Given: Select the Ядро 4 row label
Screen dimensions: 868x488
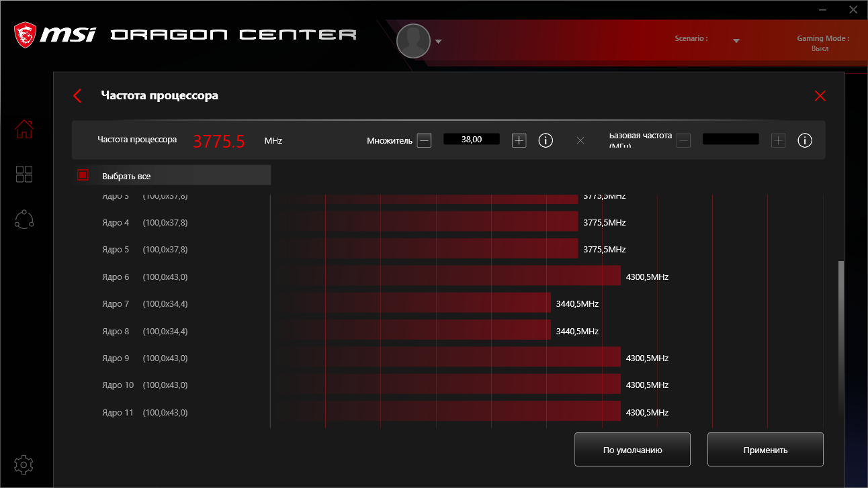Looking at the screenshot, I should tap(116, 223).
